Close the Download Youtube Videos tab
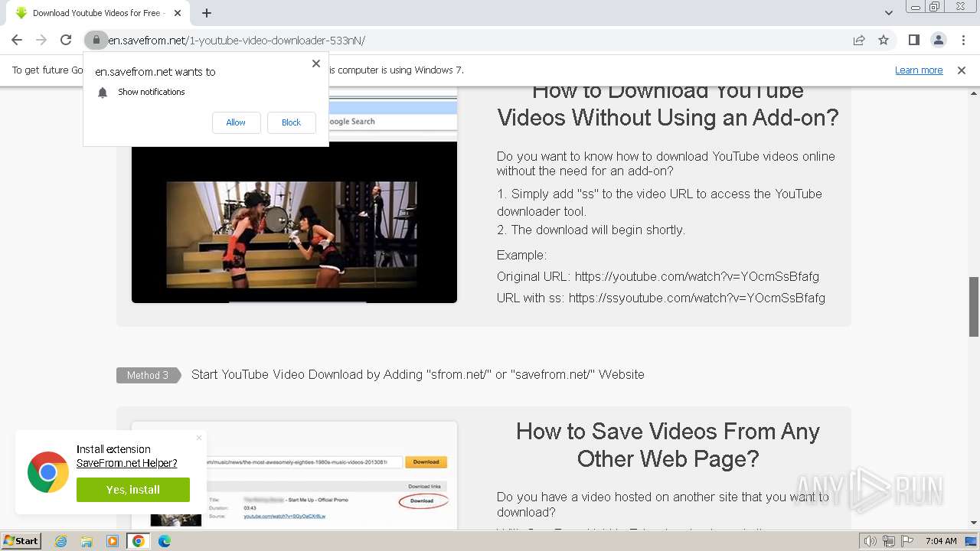 click(x=178, y=13)
